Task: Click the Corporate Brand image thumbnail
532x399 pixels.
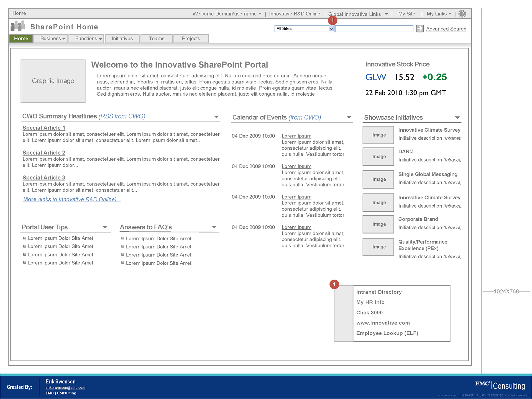Action: [x=378, y=224]
